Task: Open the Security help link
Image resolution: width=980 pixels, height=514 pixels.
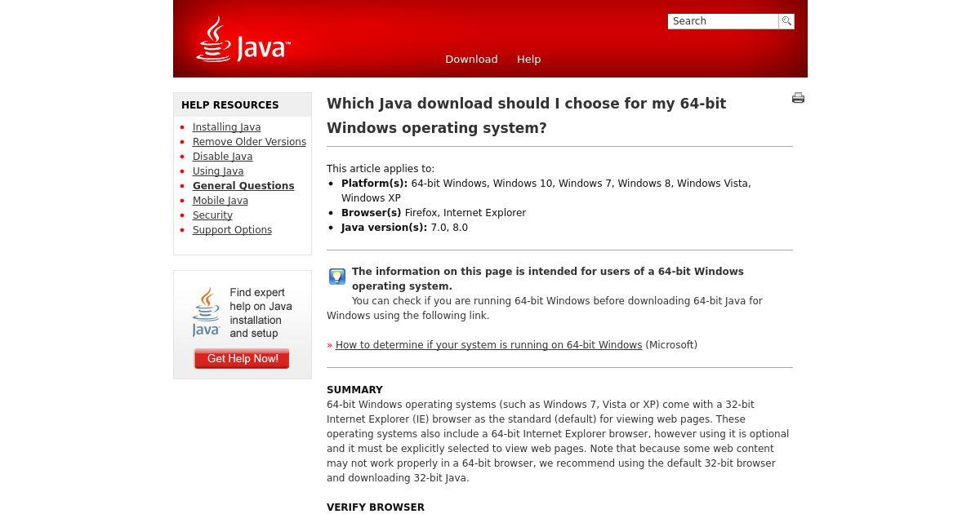Action: [212, 215]
